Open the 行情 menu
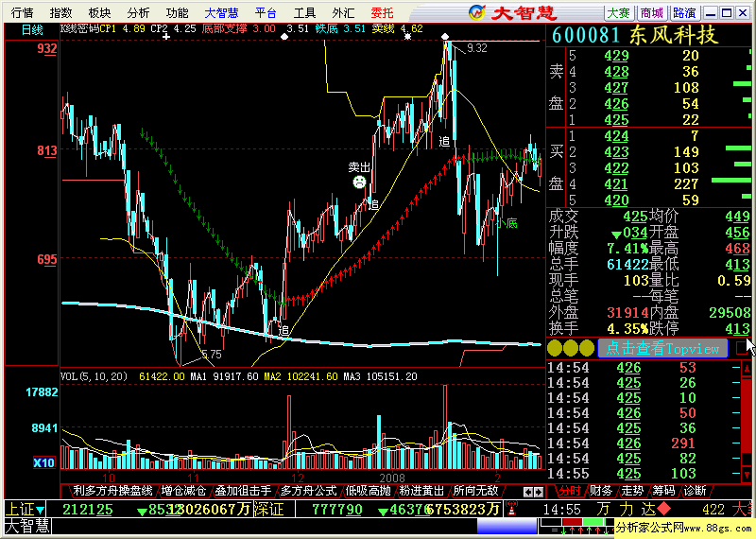 (x=23, y=12)
